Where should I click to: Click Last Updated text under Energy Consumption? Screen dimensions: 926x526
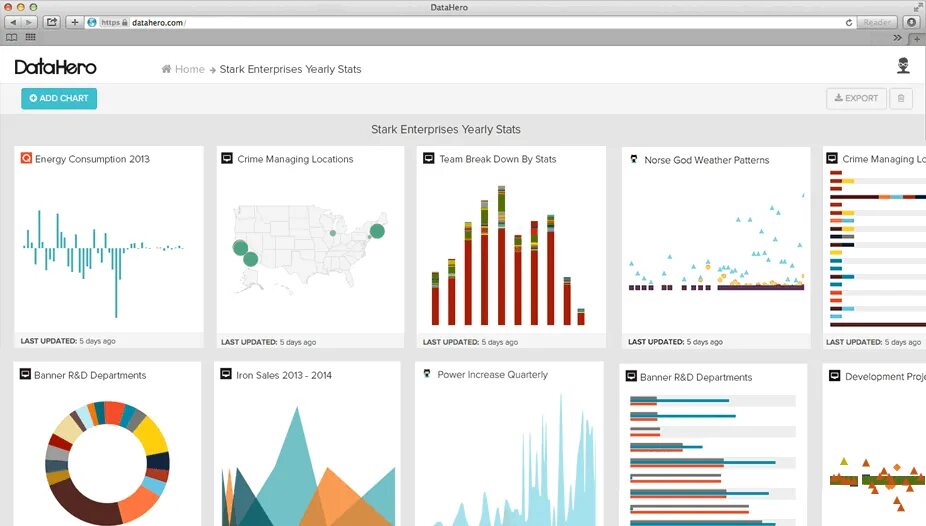[68, 341]
